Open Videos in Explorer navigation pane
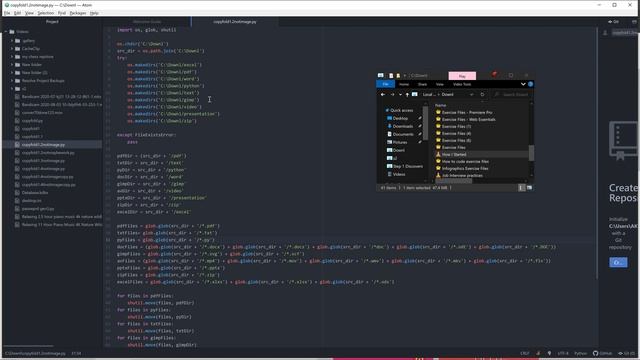 pos(399,174)
